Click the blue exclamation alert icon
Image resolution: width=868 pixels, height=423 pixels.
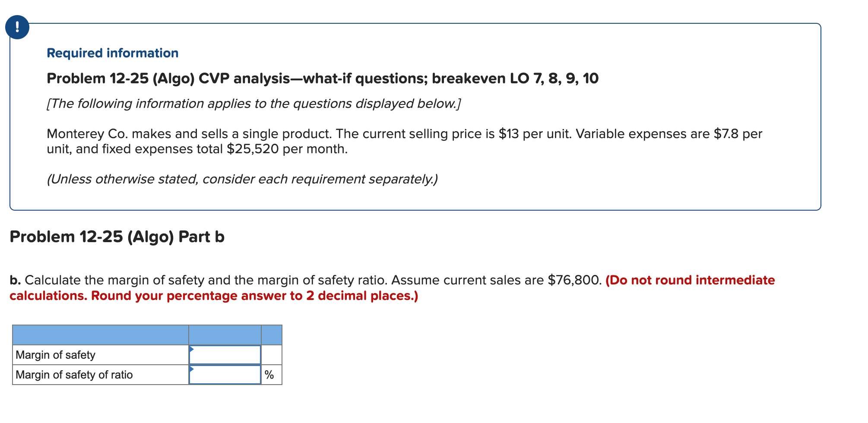pos(17,28)
